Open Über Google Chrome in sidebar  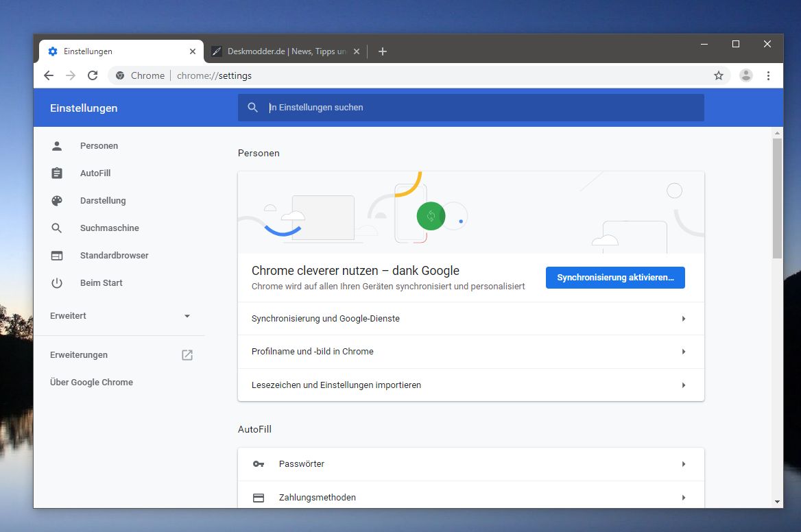coord(91,383)
